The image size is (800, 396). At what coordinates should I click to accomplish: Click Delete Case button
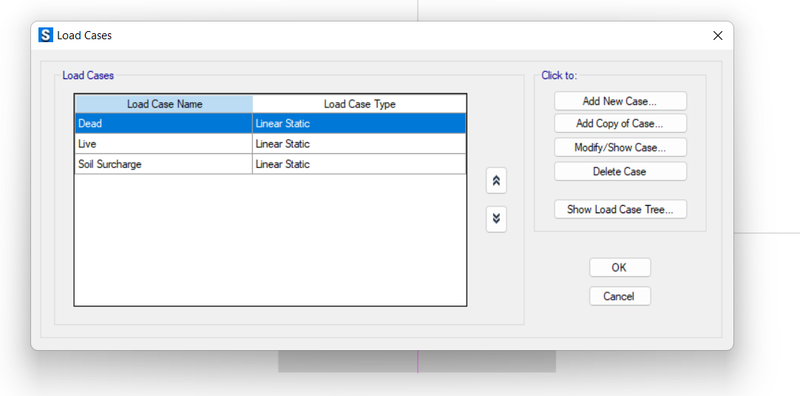click(x=620, y=171)
